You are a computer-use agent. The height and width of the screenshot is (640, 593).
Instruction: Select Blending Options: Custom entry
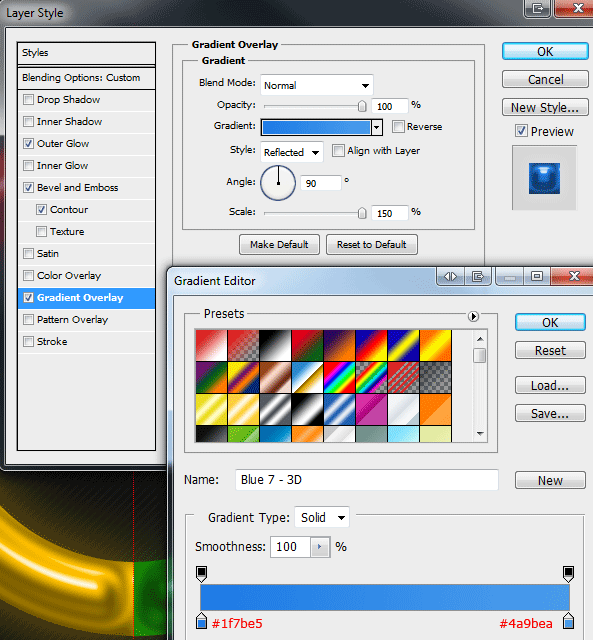(x=87, y=78)
